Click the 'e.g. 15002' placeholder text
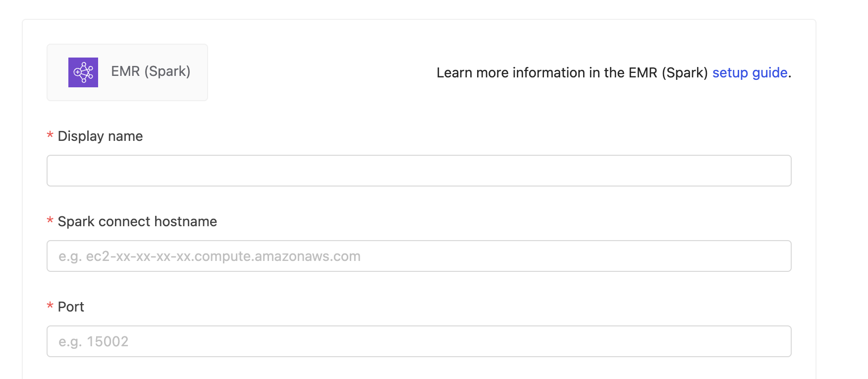 tap(94, 342)
